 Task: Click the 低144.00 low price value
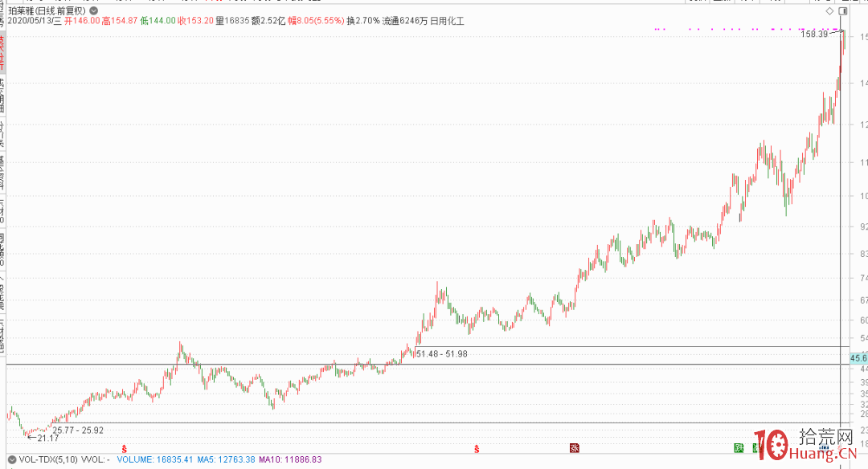coord(158,21)
